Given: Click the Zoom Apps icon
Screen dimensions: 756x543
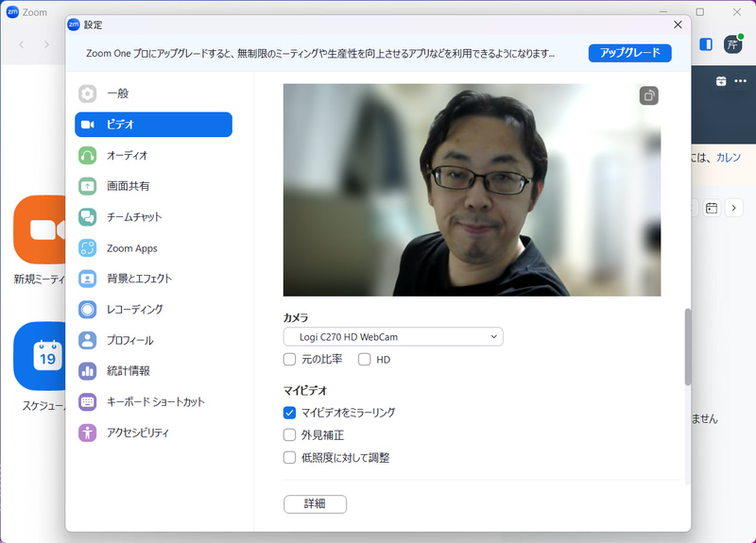Looking at the screenshot, I should (87, 247).
